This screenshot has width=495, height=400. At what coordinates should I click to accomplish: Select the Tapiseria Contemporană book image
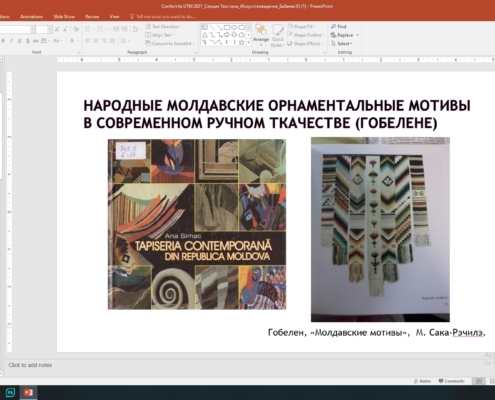197,224
